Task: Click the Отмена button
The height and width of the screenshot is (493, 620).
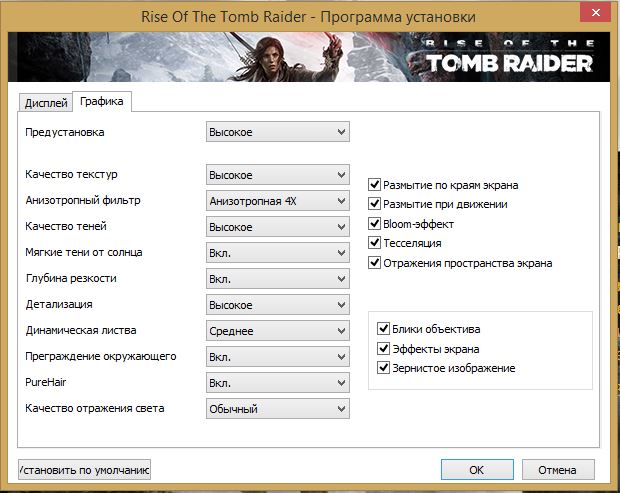Action: [558, 470]
